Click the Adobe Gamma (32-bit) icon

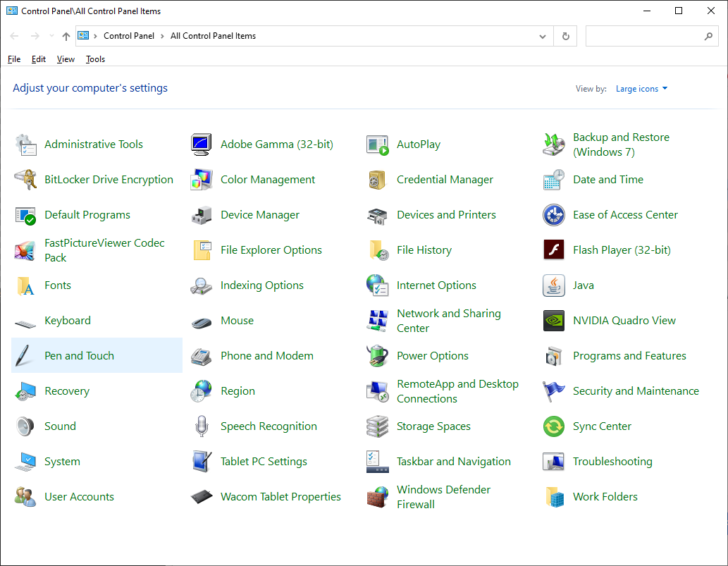tap(202, 144)
